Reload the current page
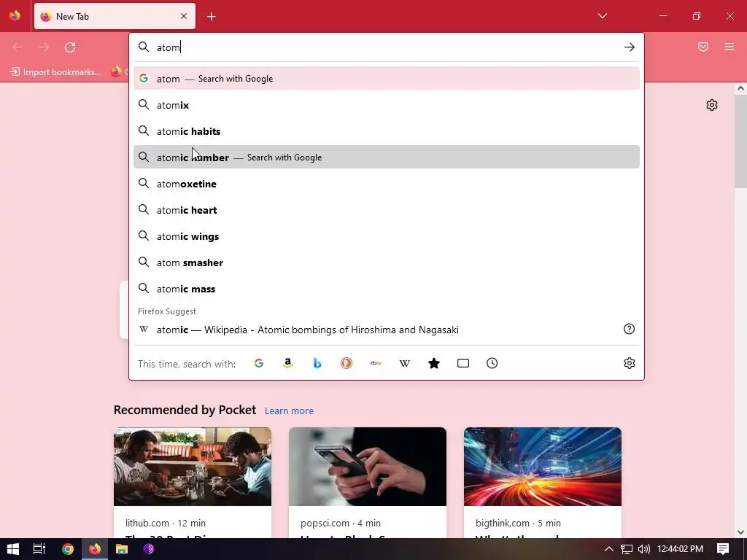This screenshot has height=560, width=747. tap(70, 47)
